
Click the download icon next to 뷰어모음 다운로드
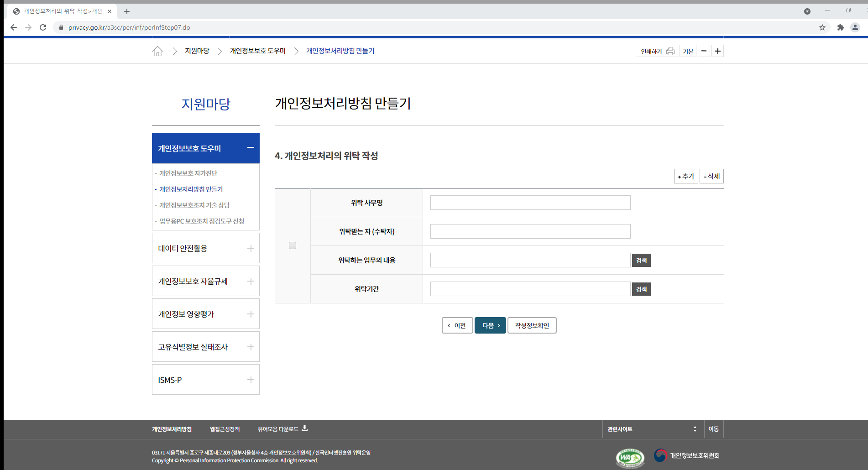[x=304, y=428]
